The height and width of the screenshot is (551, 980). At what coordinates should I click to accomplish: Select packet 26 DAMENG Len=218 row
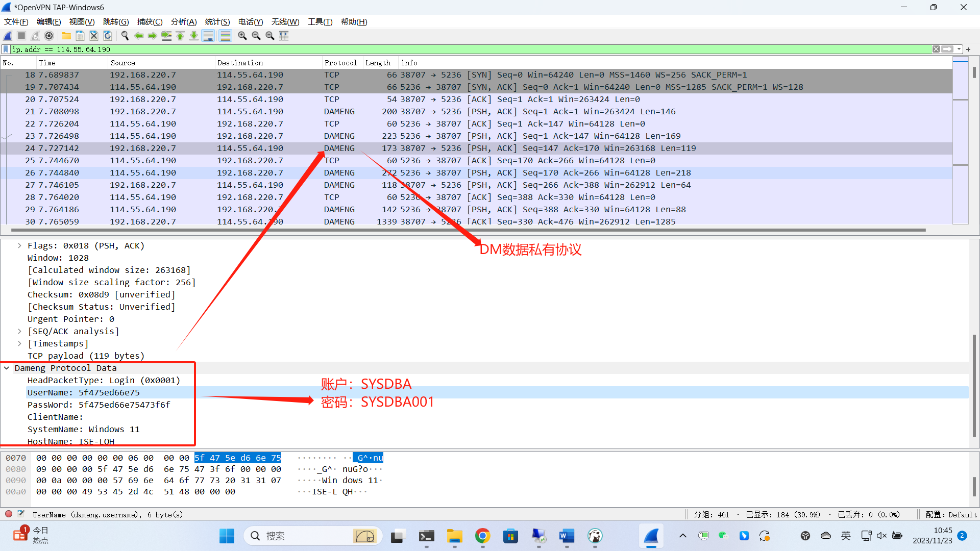coord(476,173)
